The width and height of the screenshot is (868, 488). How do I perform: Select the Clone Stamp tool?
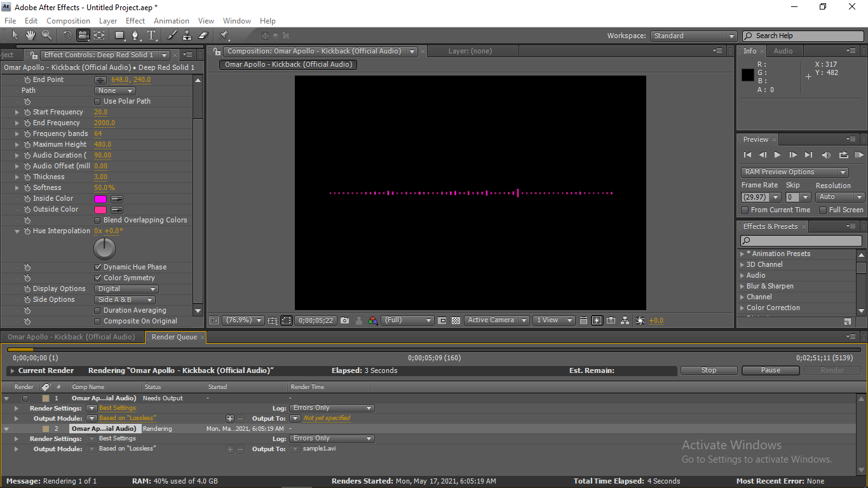[187, 36]
